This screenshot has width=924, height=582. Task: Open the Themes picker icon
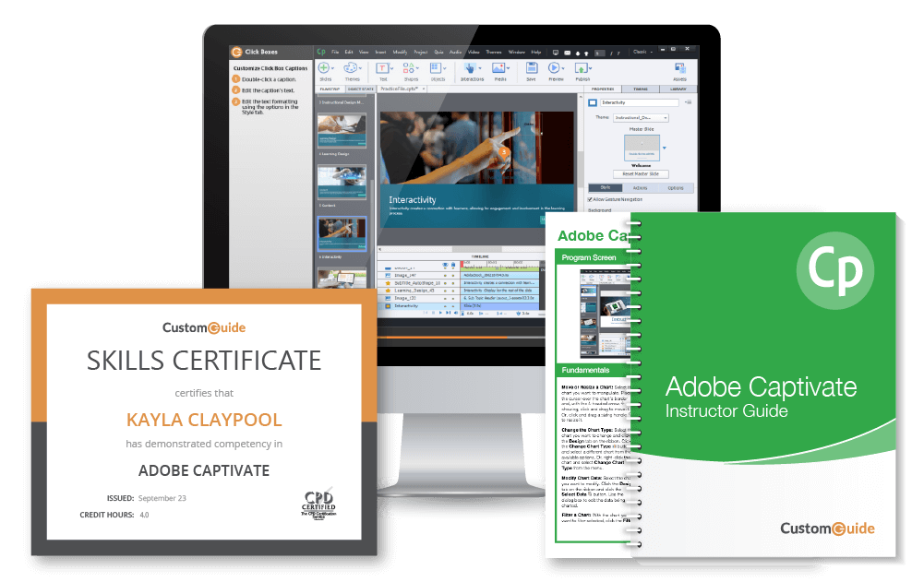[353, 68]
